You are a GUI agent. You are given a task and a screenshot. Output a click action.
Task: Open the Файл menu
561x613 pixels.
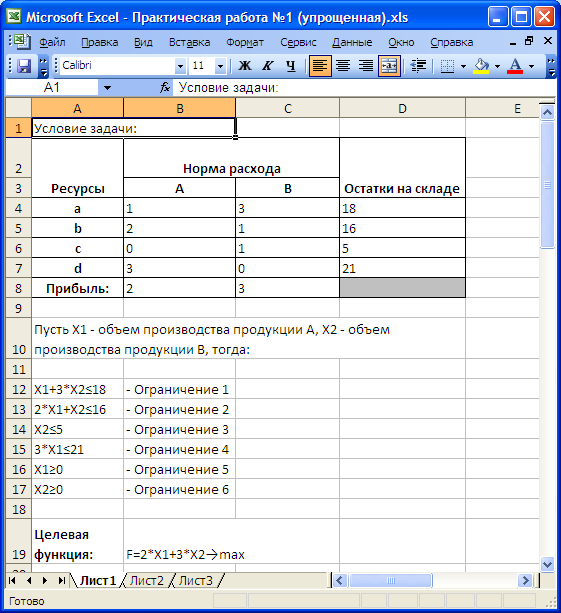click(52, 42)
